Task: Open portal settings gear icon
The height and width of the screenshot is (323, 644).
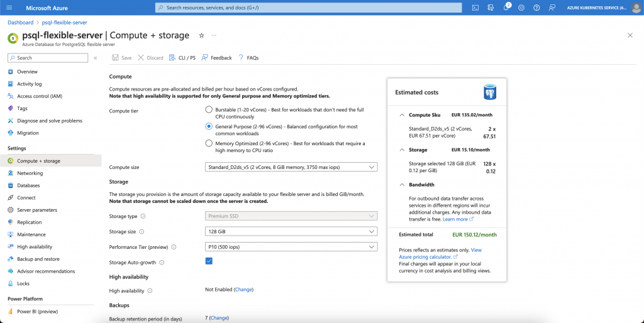Action: pos(521,8)
